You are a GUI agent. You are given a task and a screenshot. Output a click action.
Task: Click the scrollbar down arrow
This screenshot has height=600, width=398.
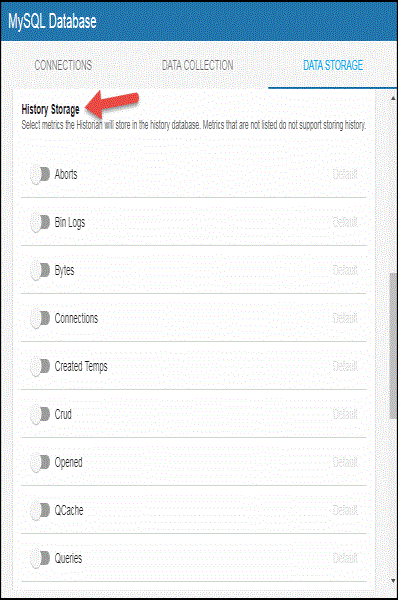click(393, 580)
